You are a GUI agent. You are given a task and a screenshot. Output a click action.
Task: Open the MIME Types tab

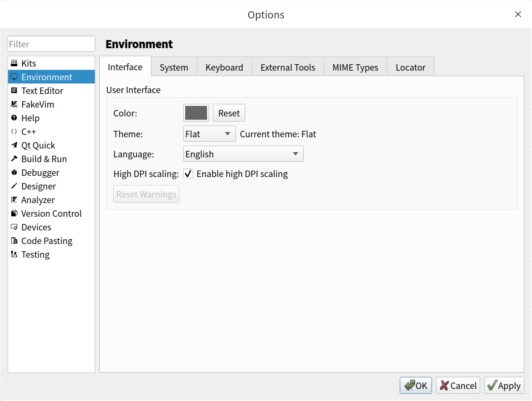coord(355,67)
